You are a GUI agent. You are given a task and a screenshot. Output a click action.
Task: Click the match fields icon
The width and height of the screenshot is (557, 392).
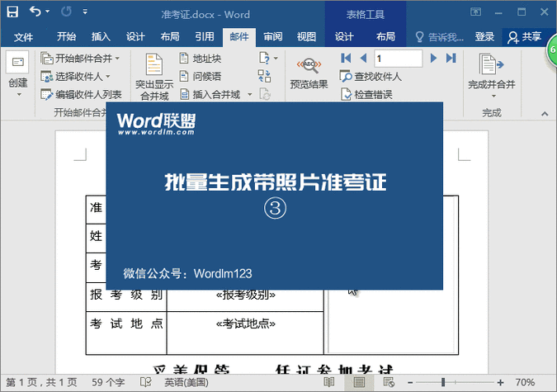point(264,76)
